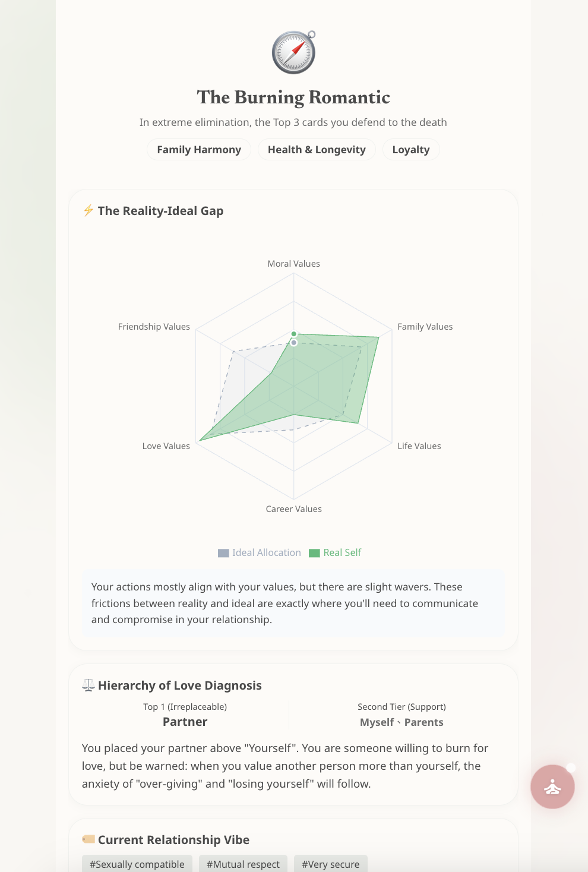Click the tag icon beside Current Relationship Vibe
Viewport: 588px width, 872px height.
tap(88, 839)
